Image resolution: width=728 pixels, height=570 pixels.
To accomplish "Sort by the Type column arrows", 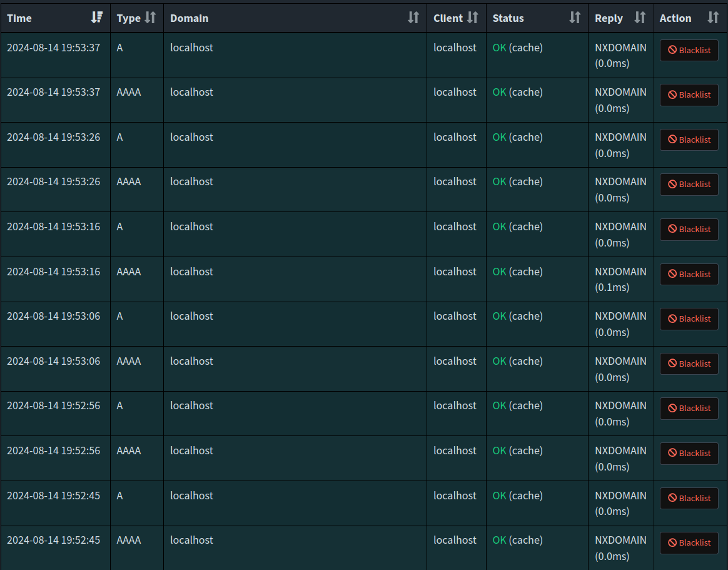I will [x=149, y=18].
